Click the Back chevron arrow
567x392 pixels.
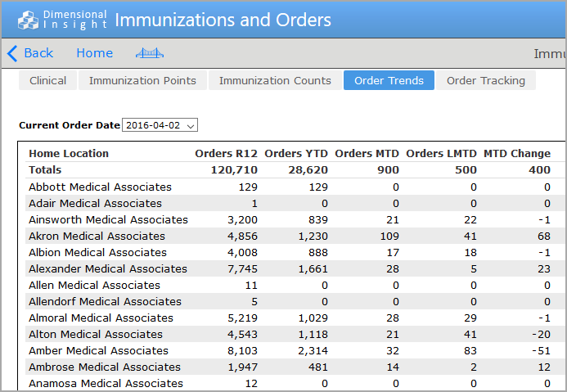pyautogui.click(x=12, y=53)
